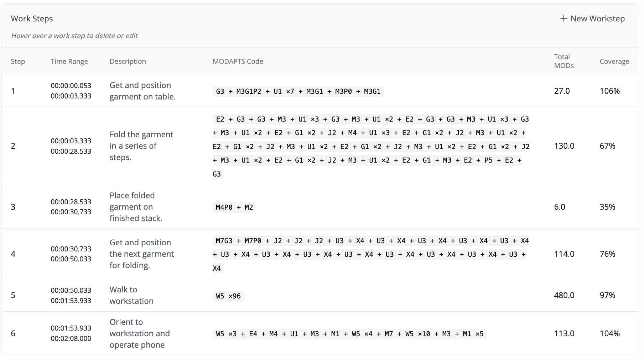Viewport: 644px width, 363px height.
Task: Click the 104% coverage value
Action: pos(609,333)
